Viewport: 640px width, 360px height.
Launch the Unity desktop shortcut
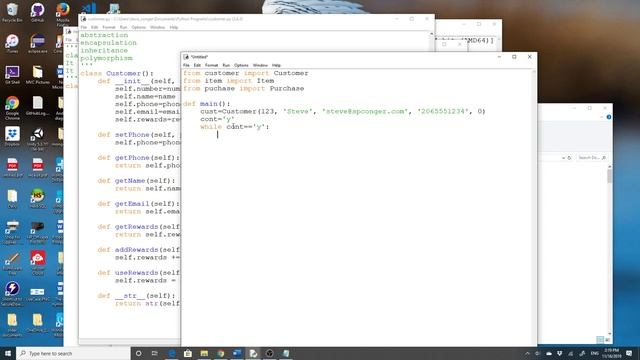pos(38,138)
